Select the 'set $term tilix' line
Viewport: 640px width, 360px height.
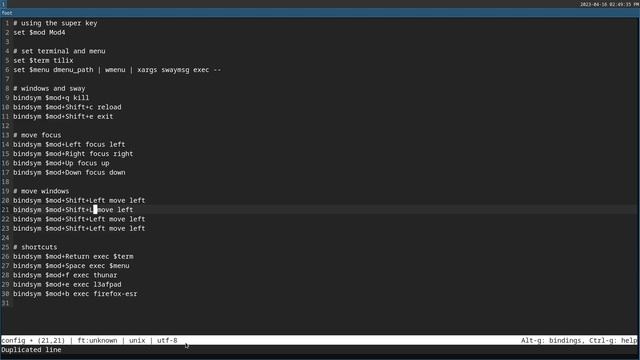coord(43,60)
